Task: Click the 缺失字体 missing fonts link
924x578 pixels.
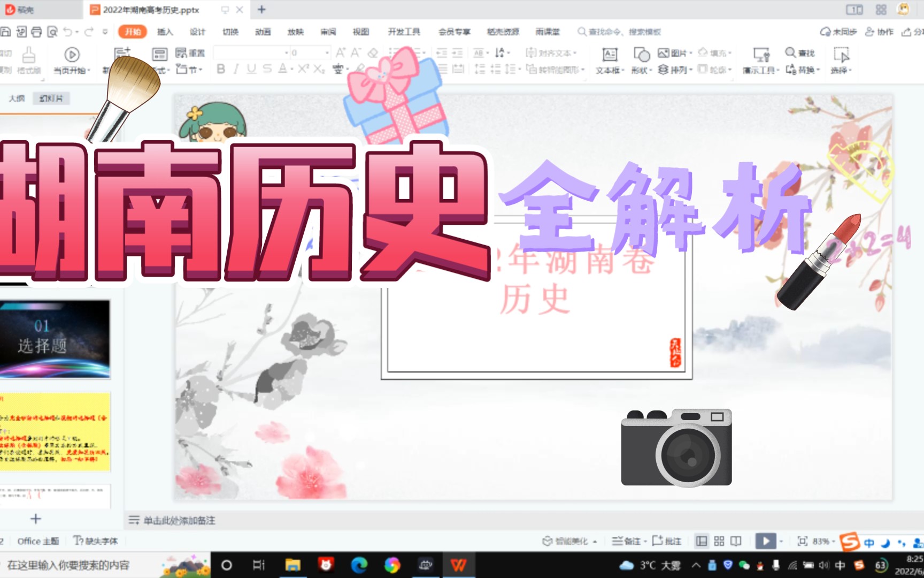Action: 98,541
